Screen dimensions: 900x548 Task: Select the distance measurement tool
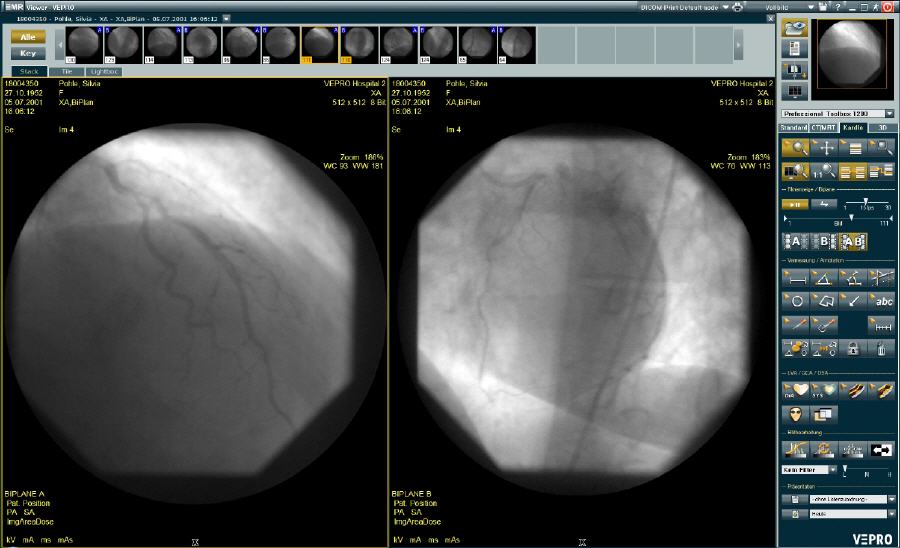point(796,278)
